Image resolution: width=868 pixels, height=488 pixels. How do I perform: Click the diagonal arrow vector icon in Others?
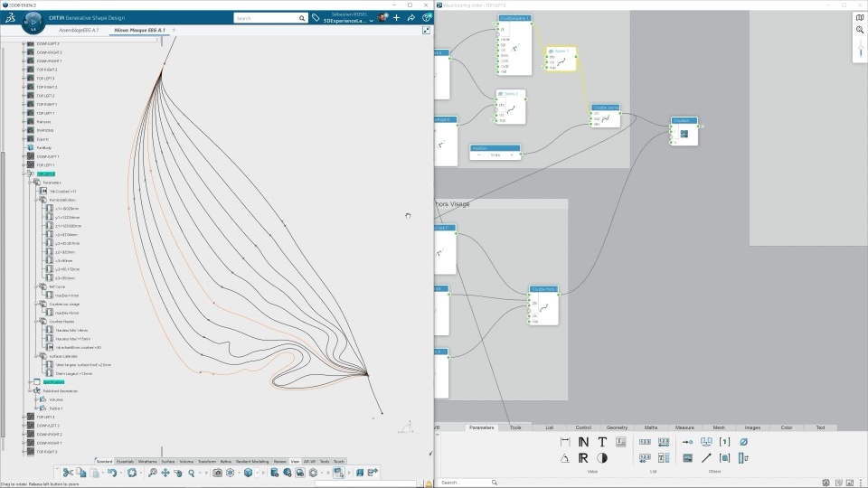tap(706, 458)
